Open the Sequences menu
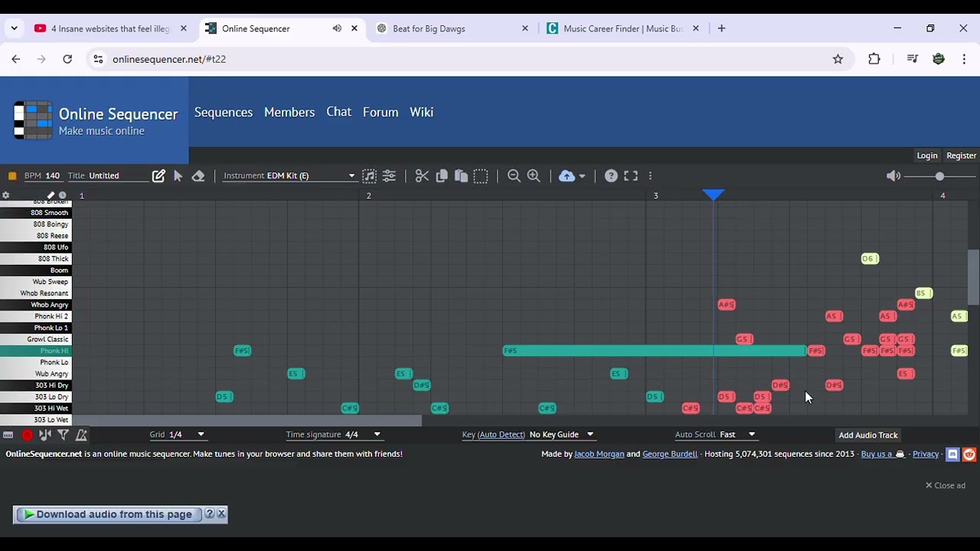 [x=224, y=112]
